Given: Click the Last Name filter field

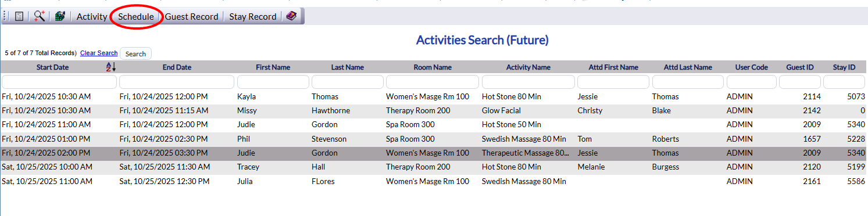Looking at the screenshot, I should coord(348,82).
